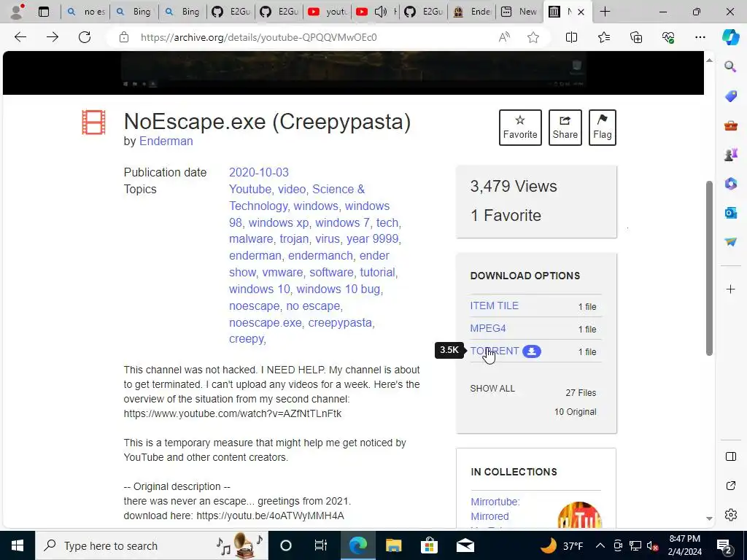Open Microsoft Store from taskbar
This screenshot has width=747, height=560.
(429, 545)
